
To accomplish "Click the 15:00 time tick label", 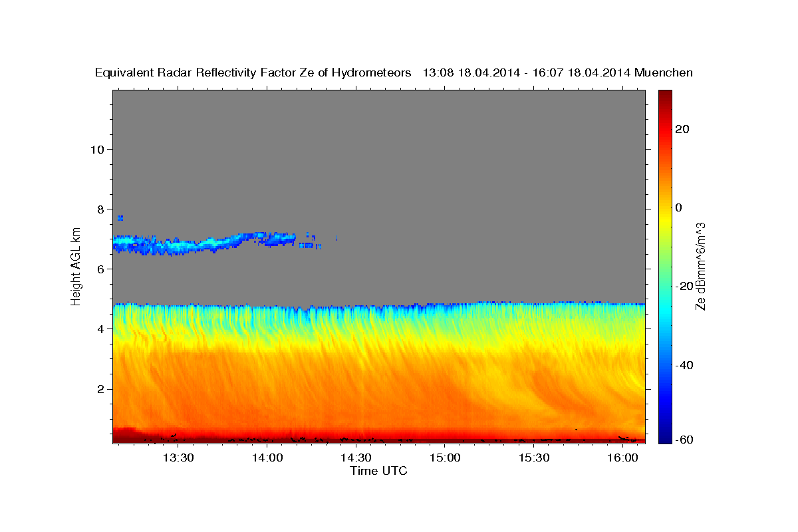I will 445,458.
